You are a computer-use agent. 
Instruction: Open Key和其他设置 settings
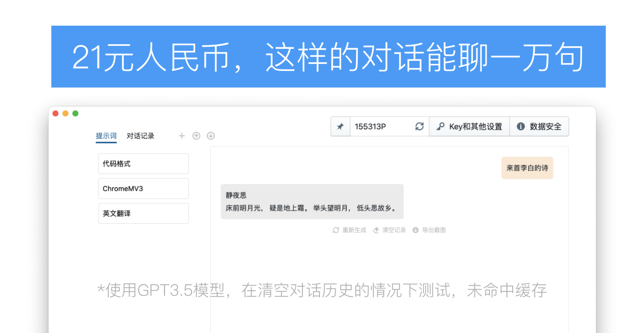tap(469, 127)
